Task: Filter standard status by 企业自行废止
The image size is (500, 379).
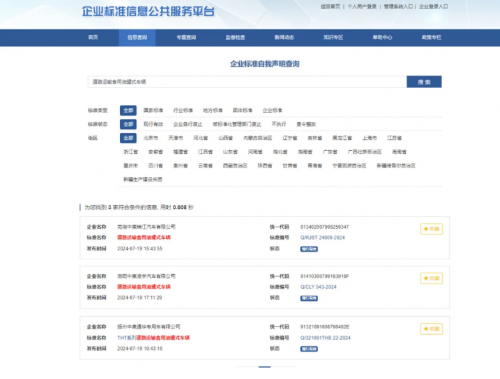Action: point(188,124)
